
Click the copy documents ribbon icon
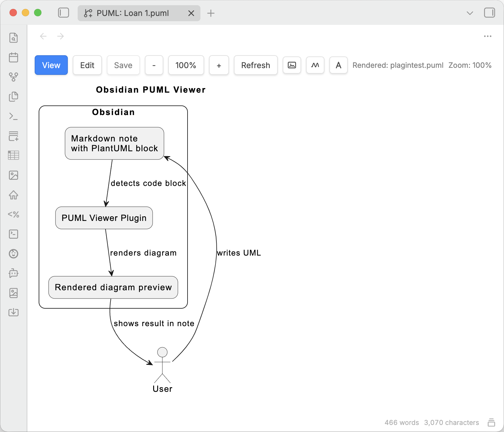[14, 97]
